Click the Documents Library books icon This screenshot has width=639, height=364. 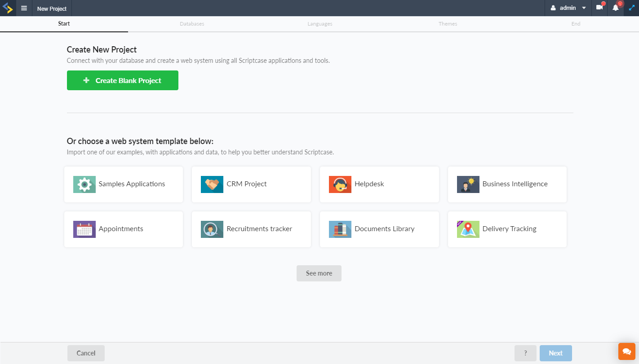click(x=340, y=229)
